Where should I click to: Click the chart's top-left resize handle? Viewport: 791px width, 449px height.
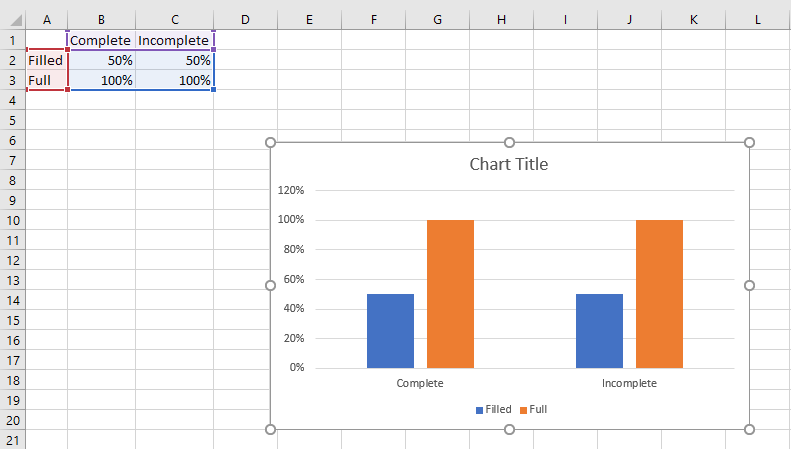[x=270, y=143]
